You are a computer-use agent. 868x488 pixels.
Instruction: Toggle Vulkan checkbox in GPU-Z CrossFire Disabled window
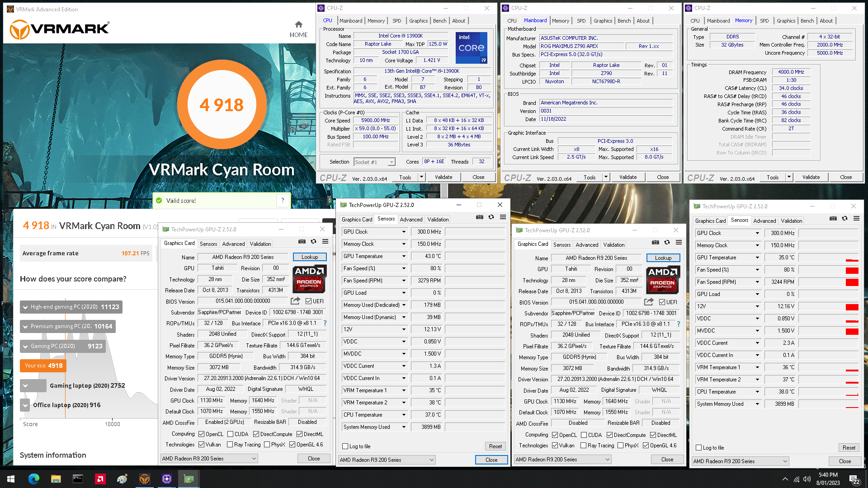click(555, 446)
